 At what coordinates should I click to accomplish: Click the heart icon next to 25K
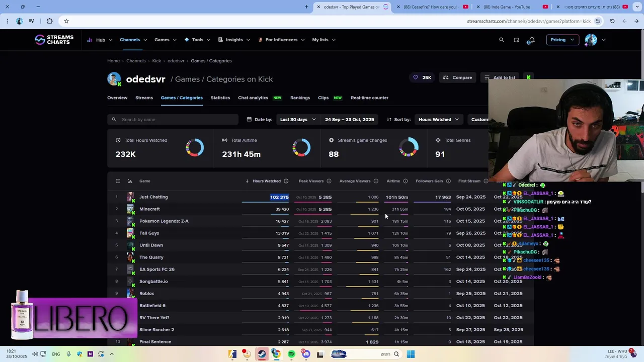(415, 77)
